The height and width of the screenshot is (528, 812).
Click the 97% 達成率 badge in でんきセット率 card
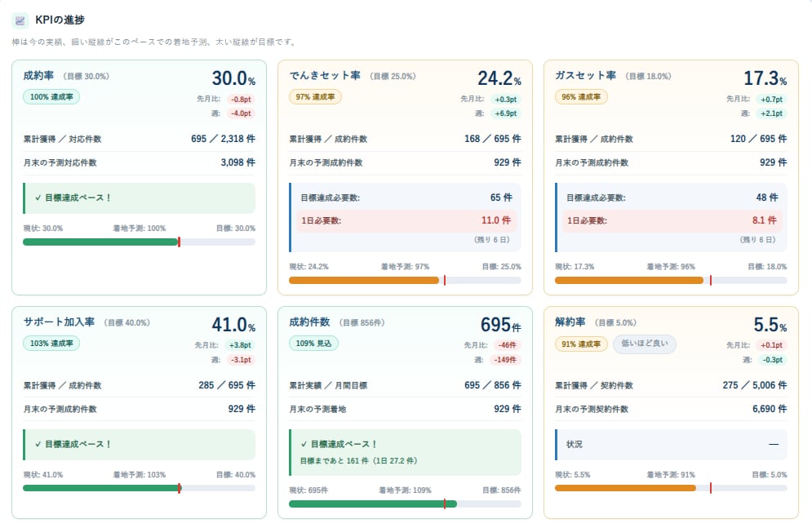(315, 97)
